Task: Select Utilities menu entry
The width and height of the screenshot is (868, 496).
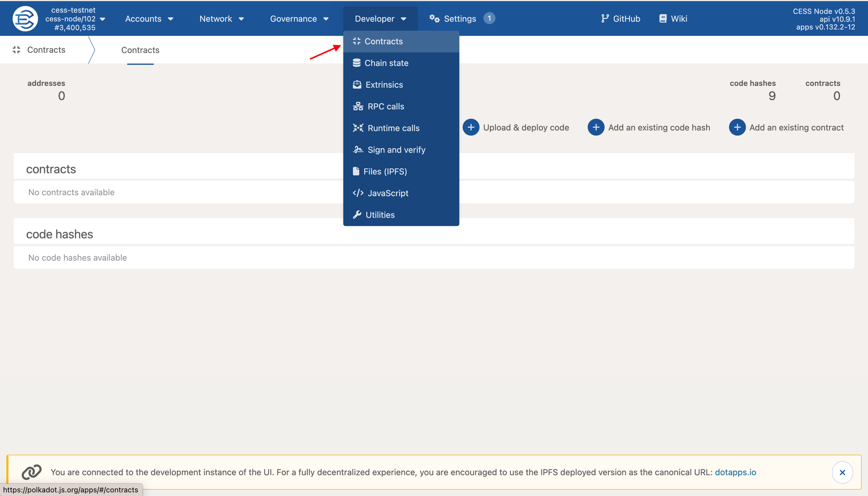Action: 401,215
